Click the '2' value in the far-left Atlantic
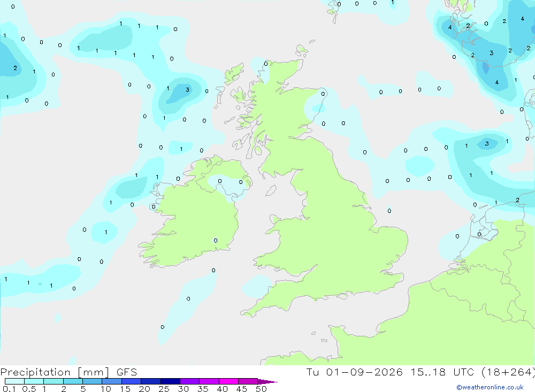 [15, 68]
